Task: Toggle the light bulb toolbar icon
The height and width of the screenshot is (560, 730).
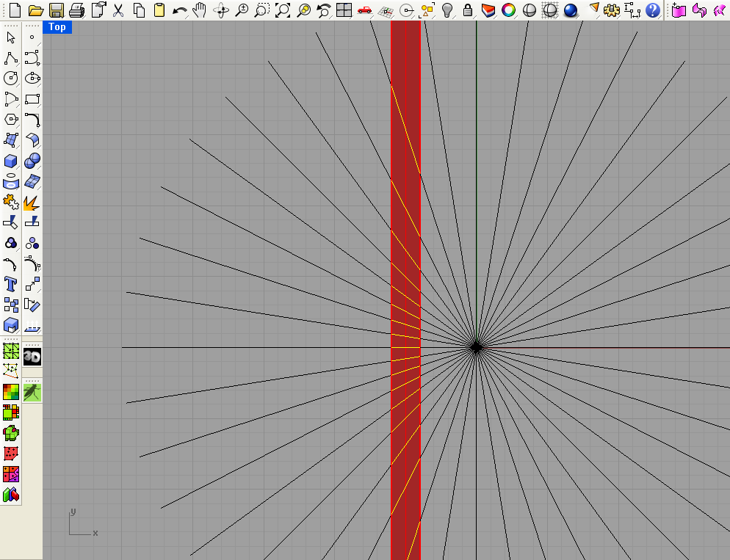Action: (x=447, y=10)
